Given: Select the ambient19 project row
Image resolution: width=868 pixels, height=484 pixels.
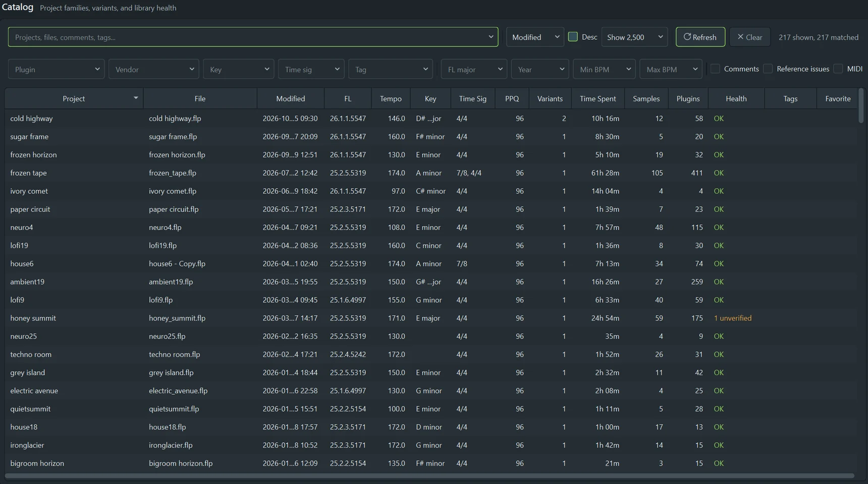Looking at the screenshot, I should tap(431, 282).
